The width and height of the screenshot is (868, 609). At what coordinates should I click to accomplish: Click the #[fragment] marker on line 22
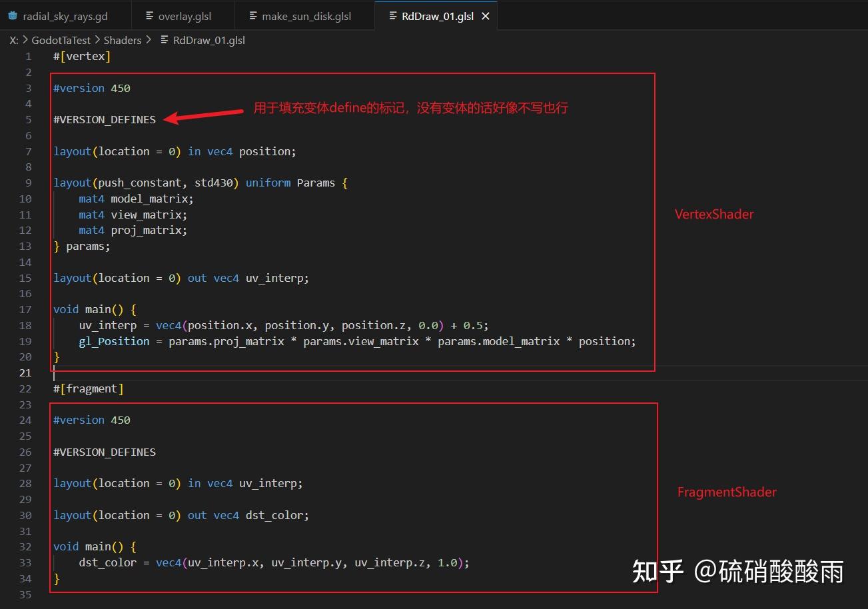[x=87, y=388]
